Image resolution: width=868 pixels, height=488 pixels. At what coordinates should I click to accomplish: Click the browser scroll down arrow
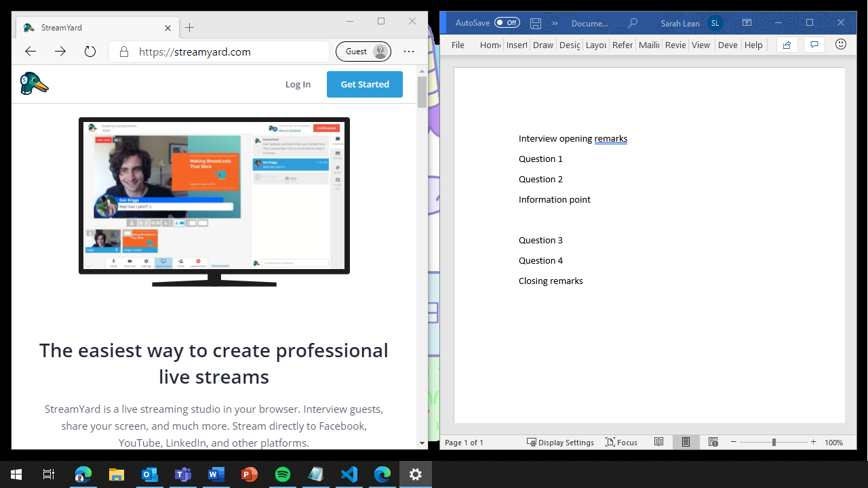coord(422,443)
